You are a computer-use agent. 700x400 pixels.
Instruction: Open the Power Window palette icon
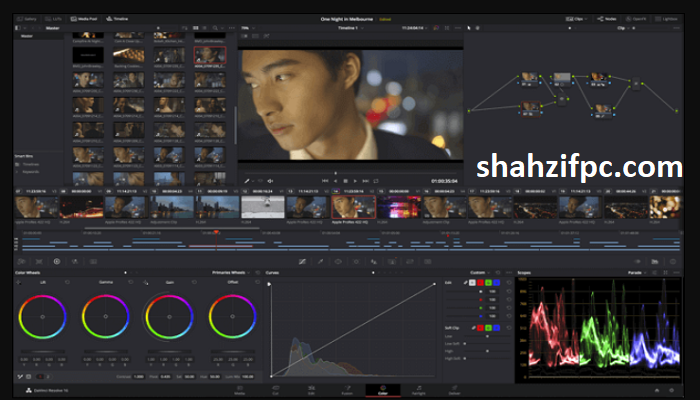[338, 262]
